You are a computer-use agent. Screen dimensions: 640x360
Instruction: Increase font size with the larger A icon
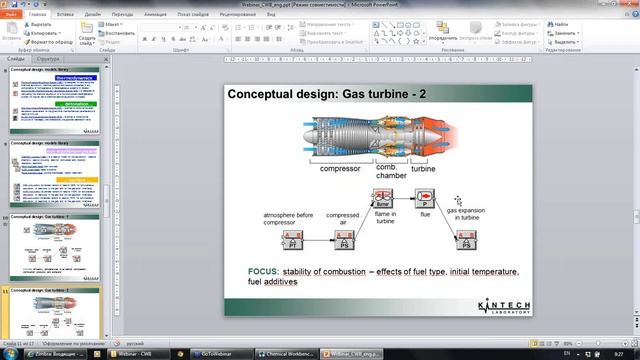203,27
